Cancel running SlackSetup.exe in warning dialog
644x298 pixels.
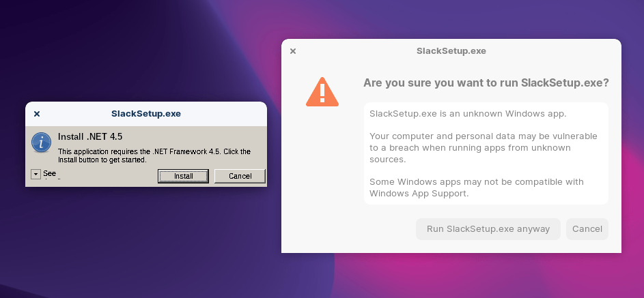pyautogui.click(x=587, y=229)
